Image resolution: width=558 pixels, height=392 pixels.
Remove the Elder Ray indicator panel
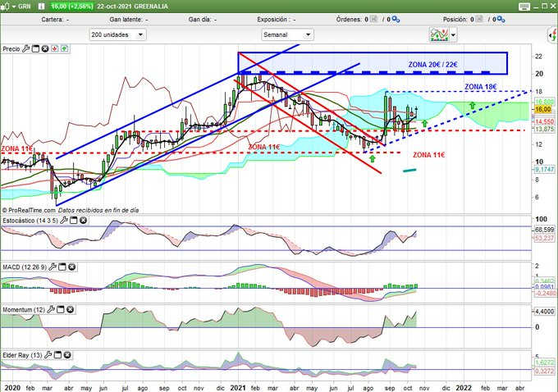(x=67, y=354)
